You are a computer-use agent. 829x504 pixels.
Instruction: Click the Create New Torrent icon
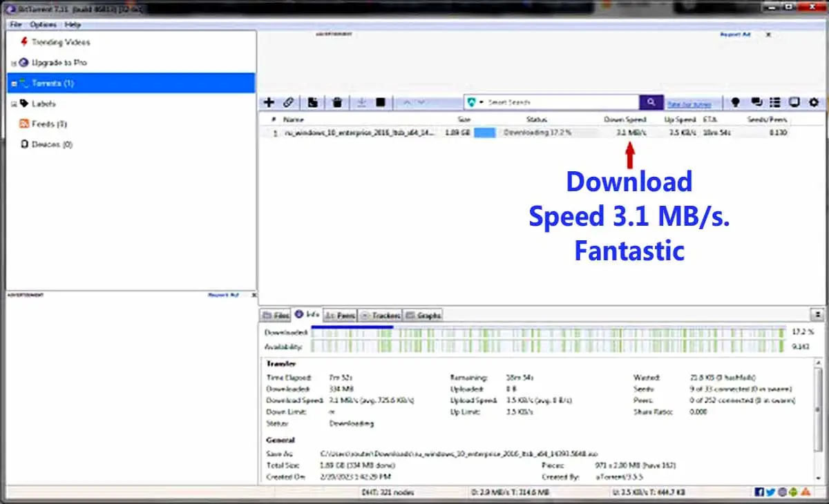point(313,102)
